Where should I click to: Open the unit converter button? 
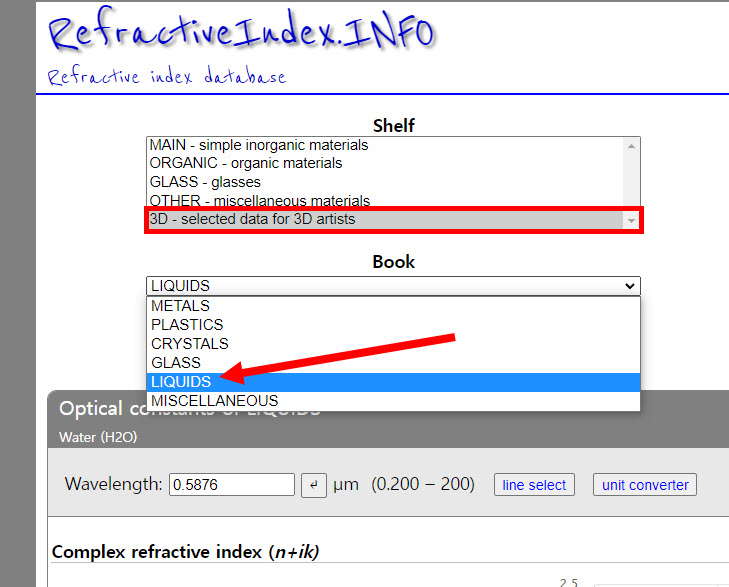pyautogui.click(x=645, y=485)
